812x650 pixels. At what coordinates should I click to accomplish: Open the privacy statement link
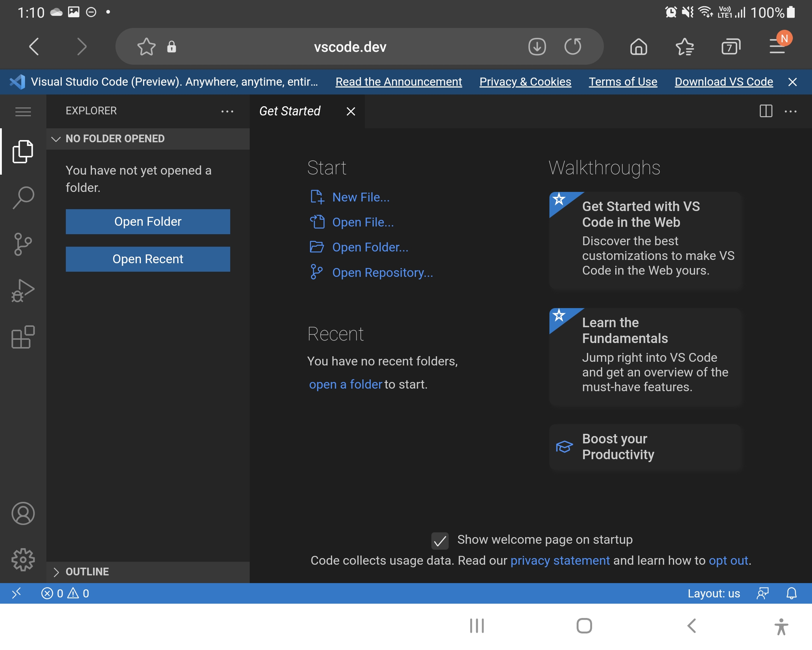560,560
